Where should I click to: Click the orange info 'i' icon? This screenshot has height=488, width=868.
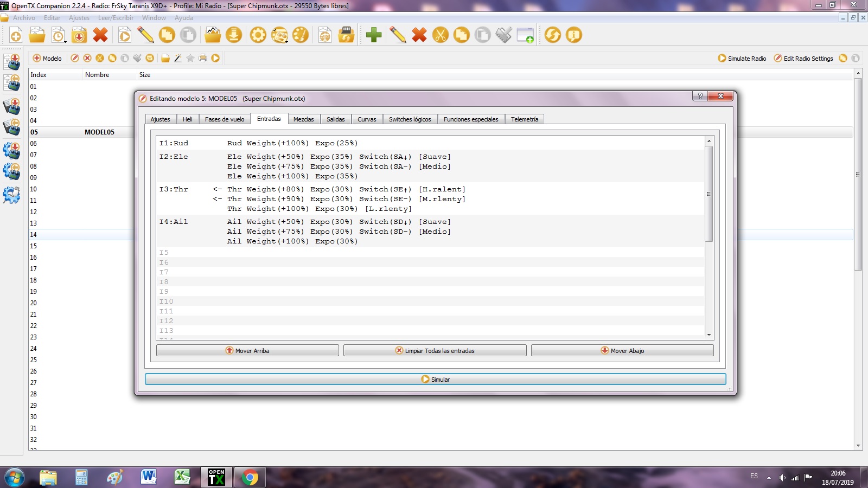[x=573, y=36]
